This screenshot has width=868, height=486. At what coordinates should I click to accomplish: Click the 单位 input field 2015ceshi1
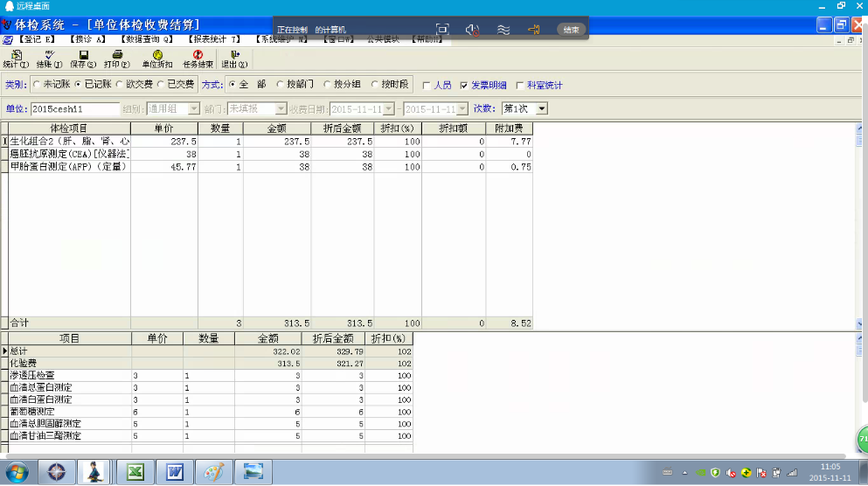pos(74,109)
